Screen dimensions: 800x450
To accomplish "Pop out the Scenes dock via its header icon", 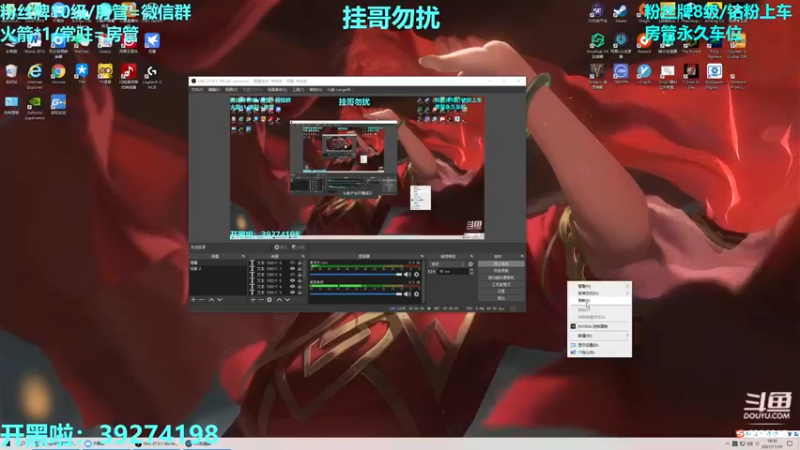I will (243, 256).
